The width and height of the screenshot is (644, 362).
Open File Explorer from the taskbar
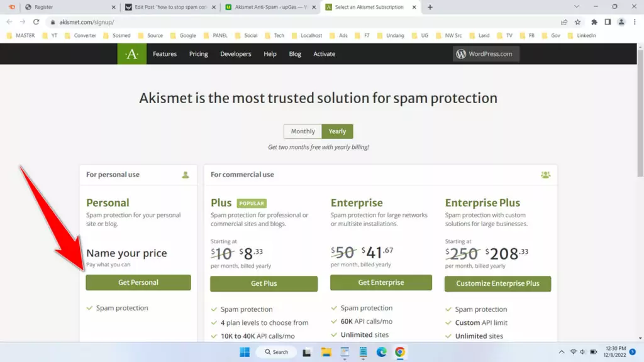click(326, 352)
